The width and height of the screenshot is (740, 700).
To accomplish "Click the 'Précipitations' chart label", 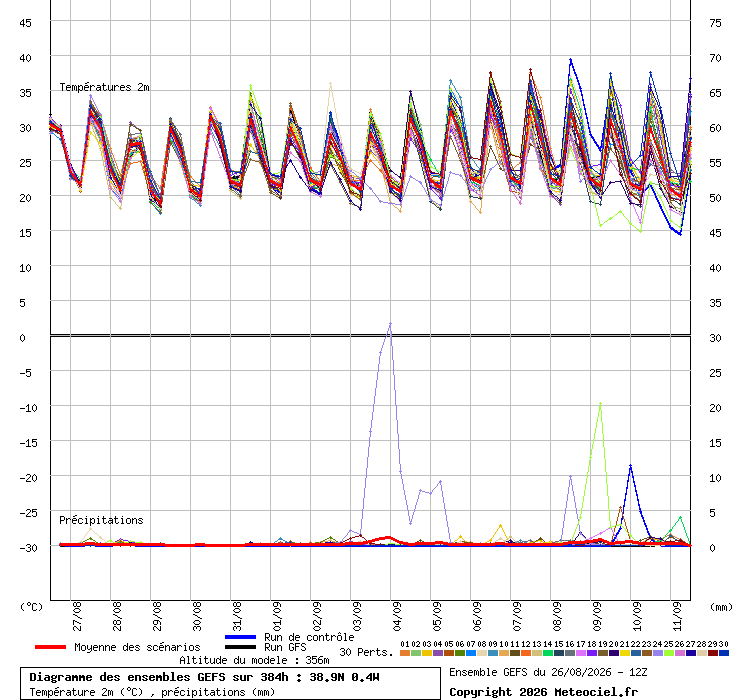I will [x=101, y=520].
